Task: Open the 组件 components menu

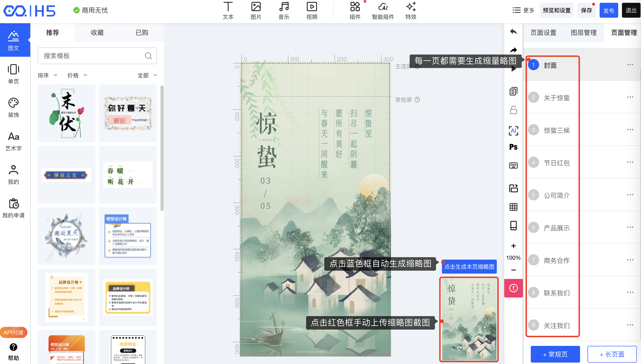Action: 355,10
